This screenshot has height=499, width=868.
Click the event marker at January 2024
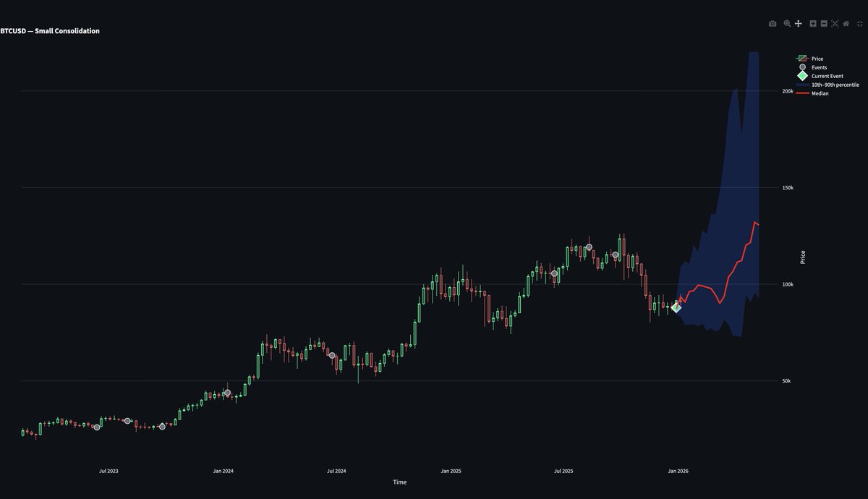(227, 393)
